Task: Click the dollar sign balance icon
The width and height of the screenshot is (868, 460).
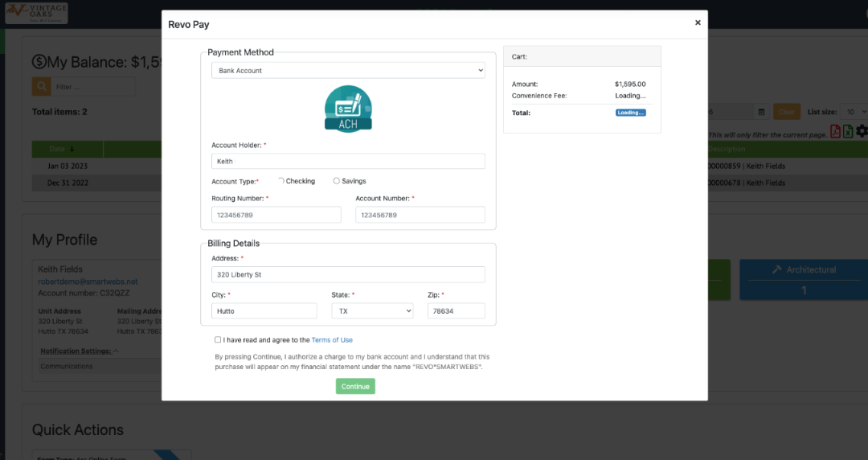Action: tap(39, 63)
